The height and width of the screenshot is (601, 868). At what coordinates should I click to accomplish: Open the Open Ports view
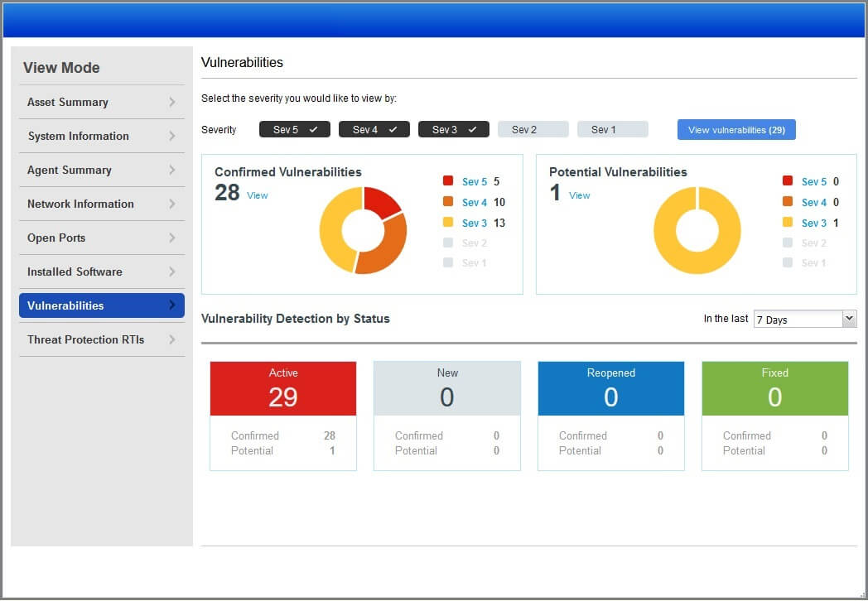(102, 238)
